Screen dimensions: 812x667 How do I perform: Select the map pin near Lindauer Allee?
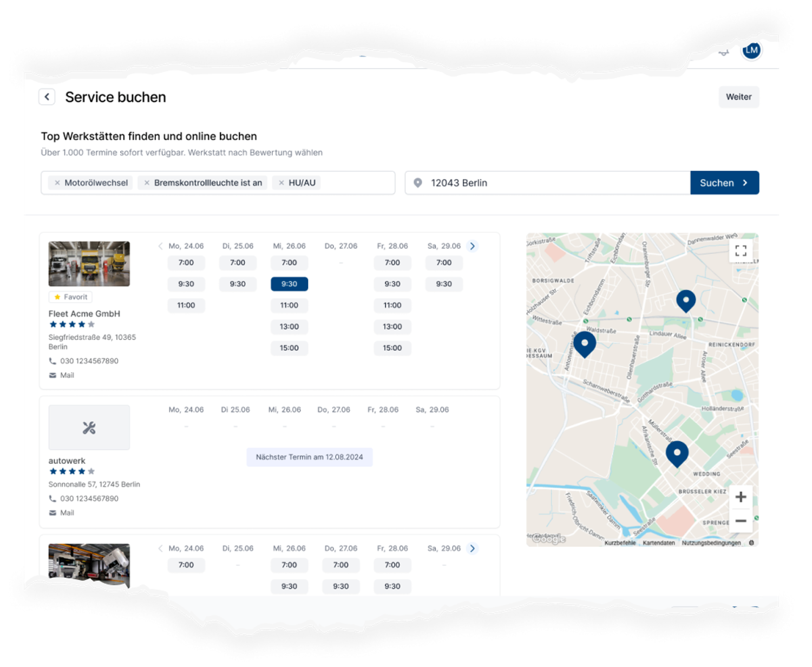pyautogui.click(x=686, y=301)
